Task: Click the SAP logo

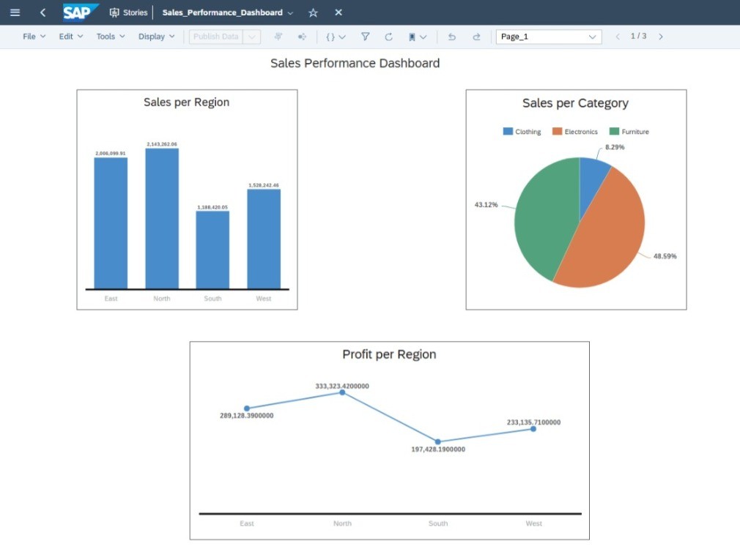Action: [x=81, y=12]
